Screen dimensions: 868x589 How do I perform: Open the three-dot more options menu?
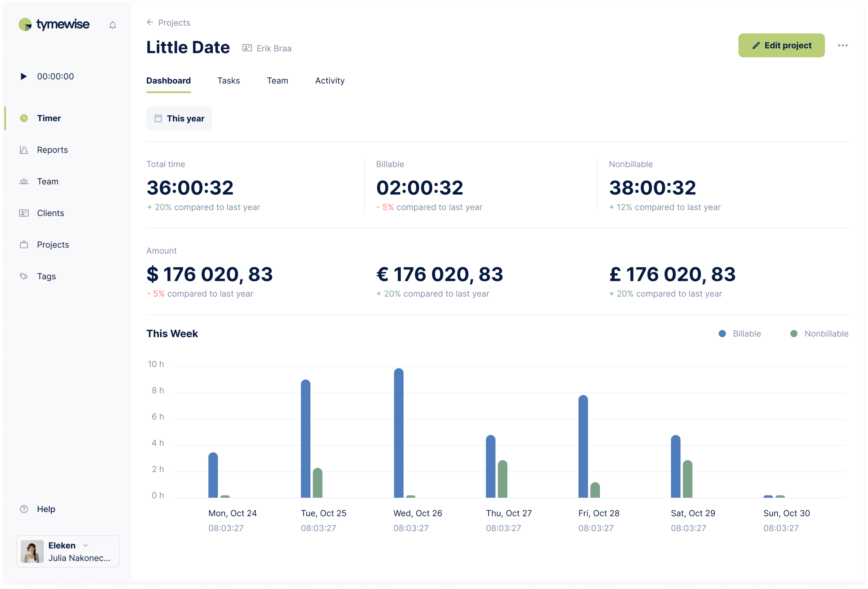tap(843, 45)
